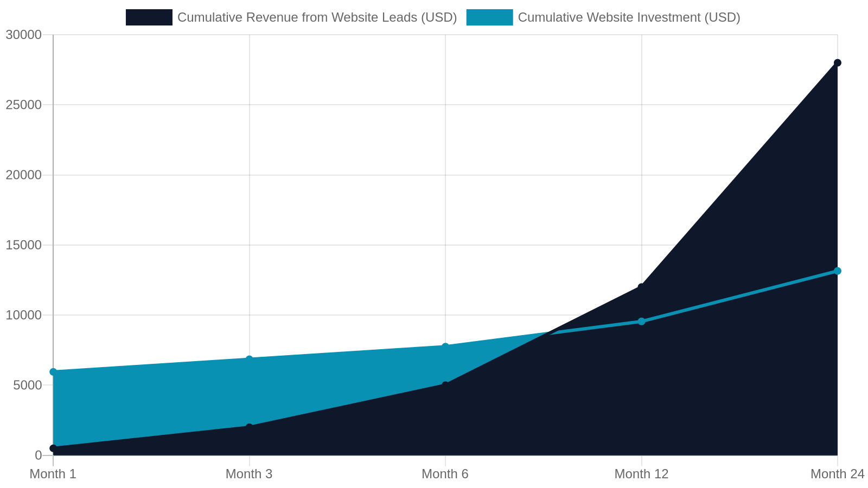This screenshot has height=488, width=868.
Task: Click the Month 1 axis label
Action: 53,474
